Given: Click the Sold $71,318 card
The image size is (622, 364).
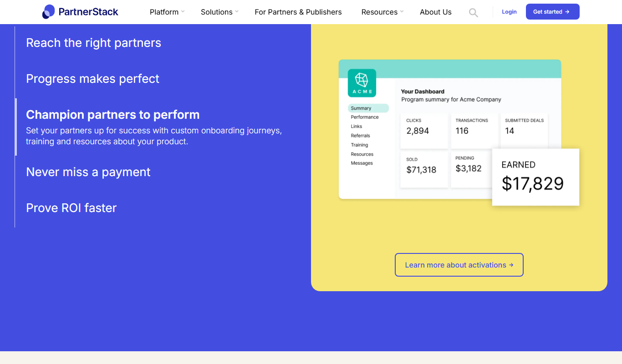Looking at the screenshot, I should point(424,170).
